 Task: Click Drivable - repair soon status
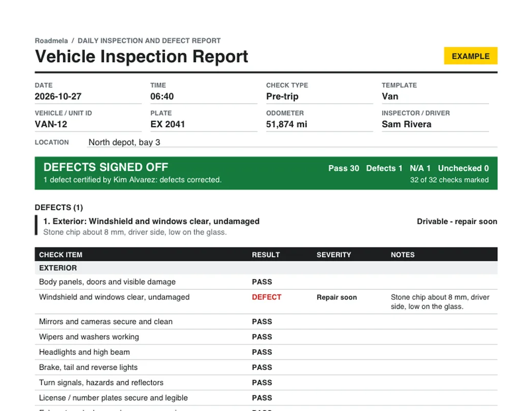[457, 221]
